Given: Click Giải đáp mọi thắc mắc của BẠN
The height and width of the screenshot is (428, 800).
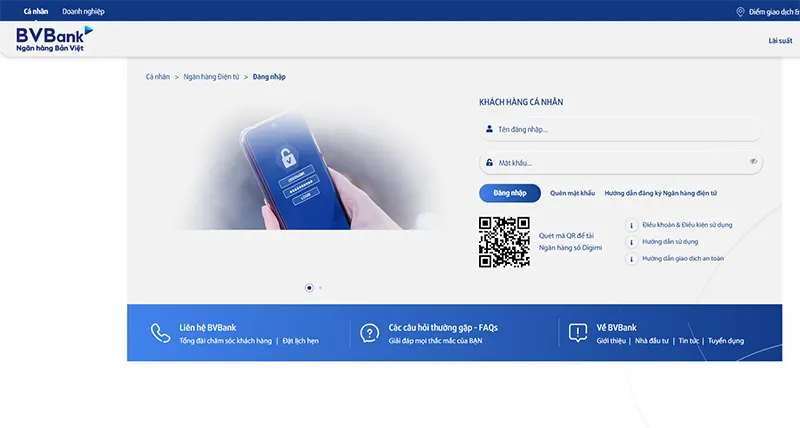Looking at the screenshot, I should pyautogui.click(x=435, y=341).
